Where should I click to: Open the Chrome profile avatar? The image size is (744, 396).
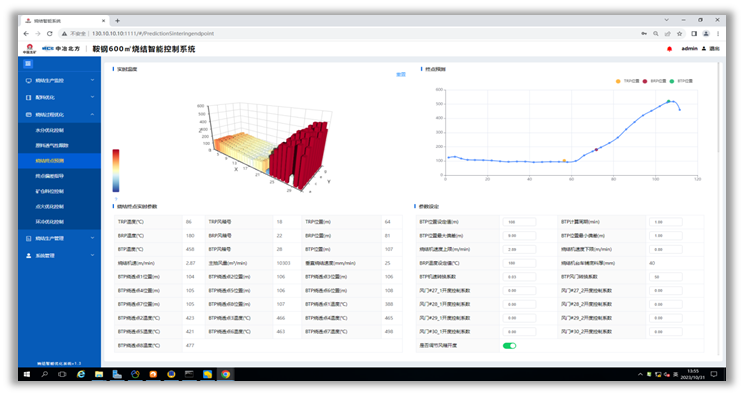click(x=706, y=34)
